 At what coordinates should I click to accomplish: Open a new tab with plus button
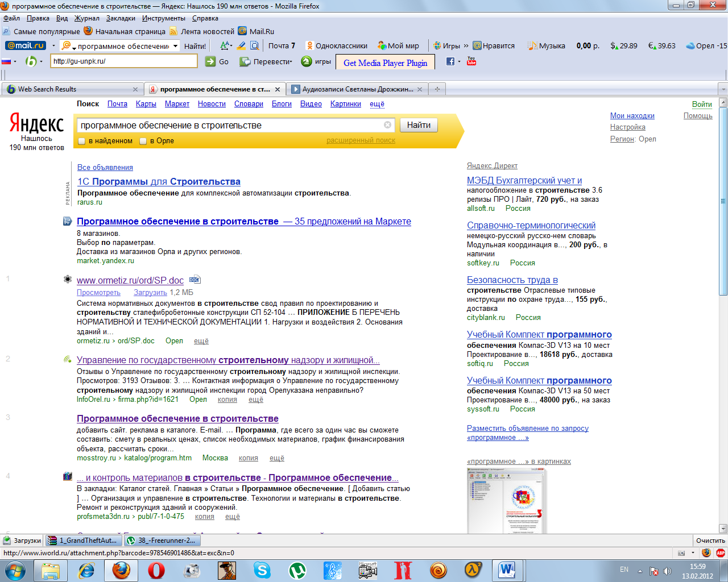click(x=437, y=89)
